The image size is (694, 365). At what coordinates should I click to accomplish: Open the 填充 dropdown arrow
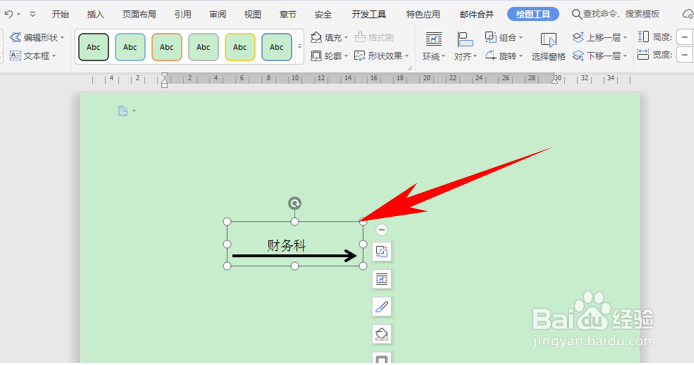346,38
